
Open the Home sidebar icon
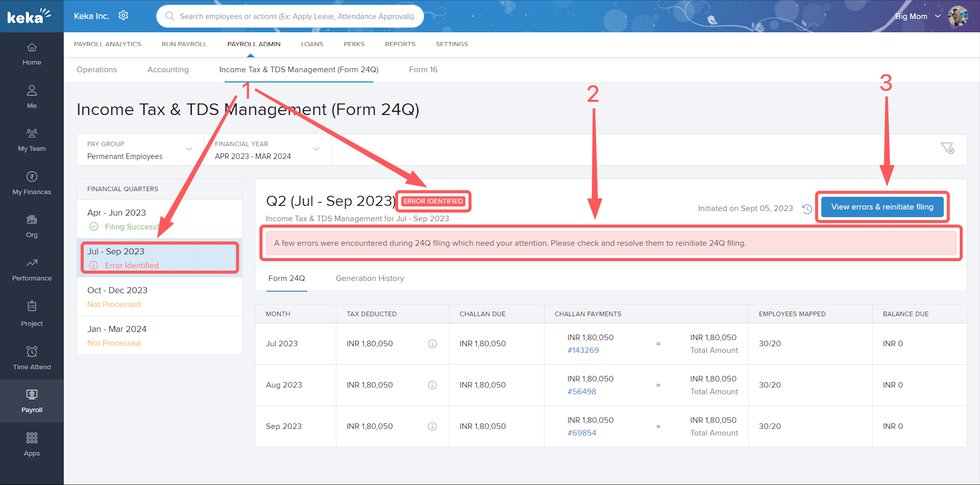click(32, 47)
